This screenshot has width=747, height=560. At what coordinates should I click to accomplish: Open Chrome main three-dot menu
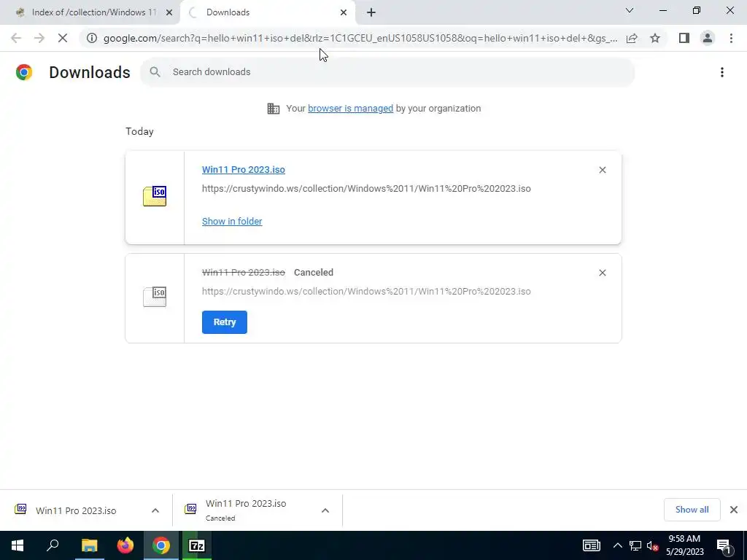[731, 38]
